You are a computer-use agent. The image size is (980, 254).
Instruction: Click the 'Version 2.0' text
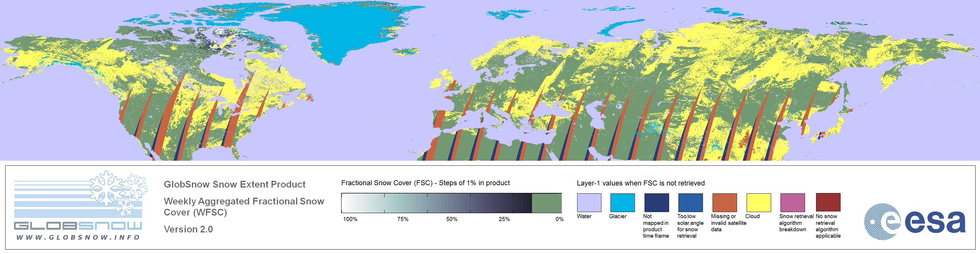(188, 229)
